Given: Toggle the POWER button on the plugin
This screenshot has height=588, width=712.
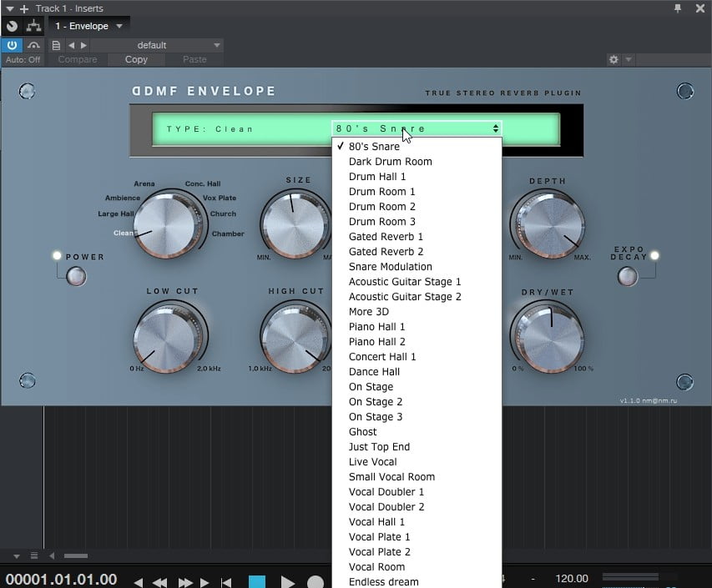Looking at the screenshot, I should [76, 276].
